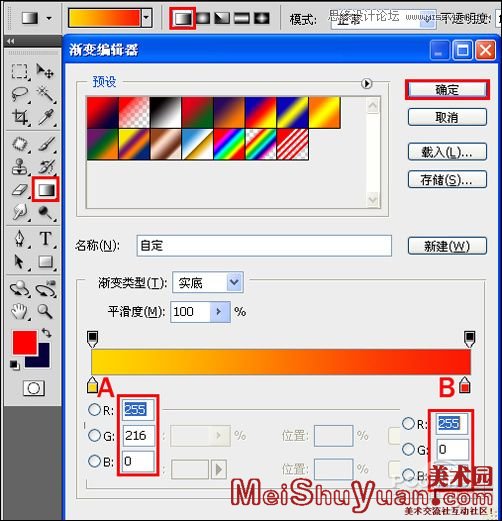Open the gradient type dropdown
This screenshot has width=502, height=521.
point(235,282)
